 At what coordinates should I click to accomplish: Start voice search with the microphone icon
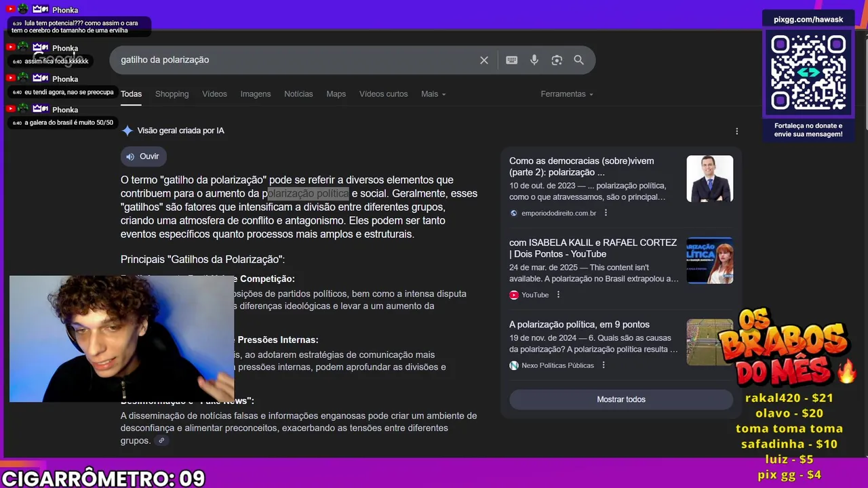[534, 60]
